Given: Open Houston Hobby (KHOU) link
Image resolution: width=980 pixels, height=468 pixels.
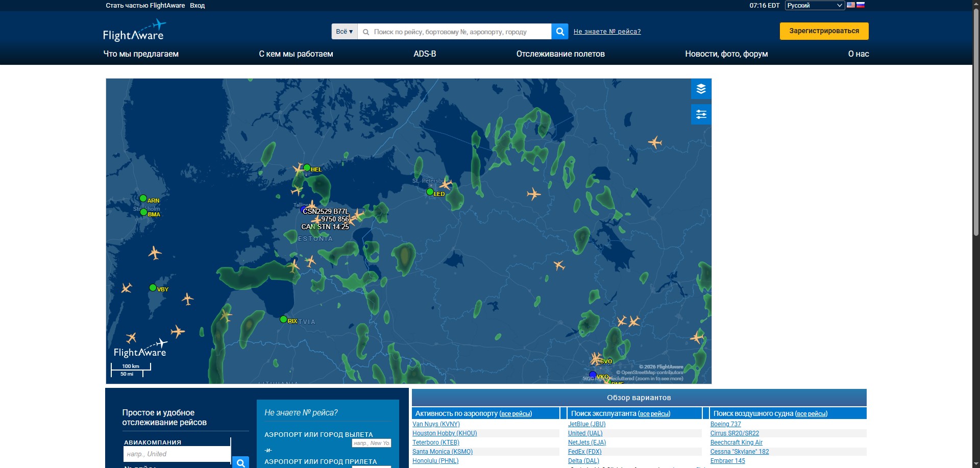Looking at the screenshot, I should click(445, 433).
